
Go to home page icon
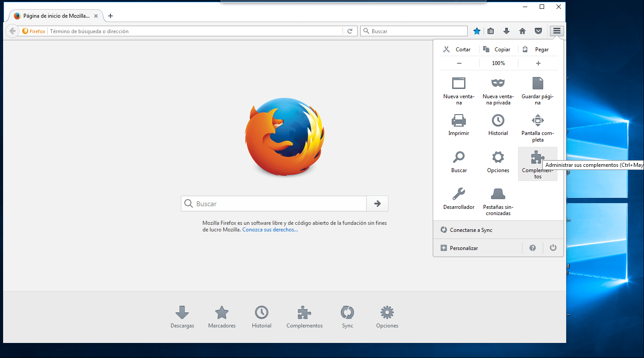pos(522,31)
